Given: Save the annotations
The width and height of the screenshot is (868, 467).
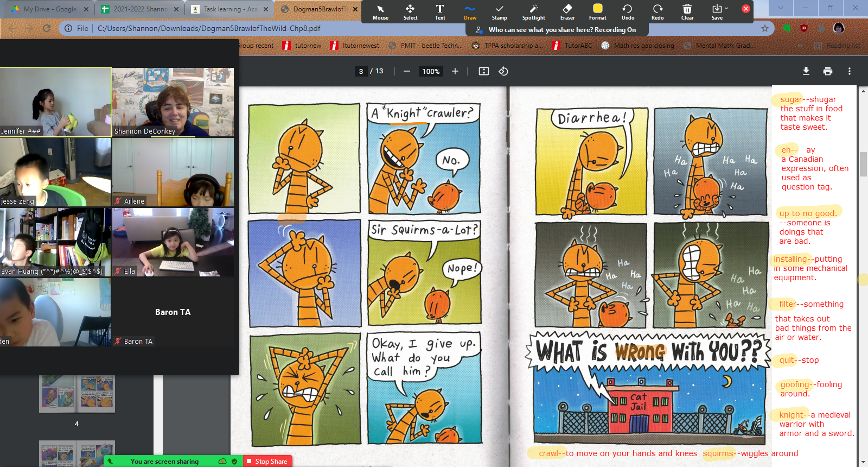Looking at the screenshot, I should tap(717, 12).
